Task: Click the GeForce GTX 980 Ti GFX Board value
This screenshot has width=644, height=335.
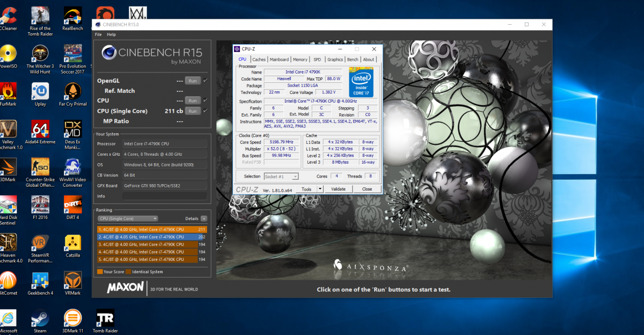Action: tap(165, 186)
